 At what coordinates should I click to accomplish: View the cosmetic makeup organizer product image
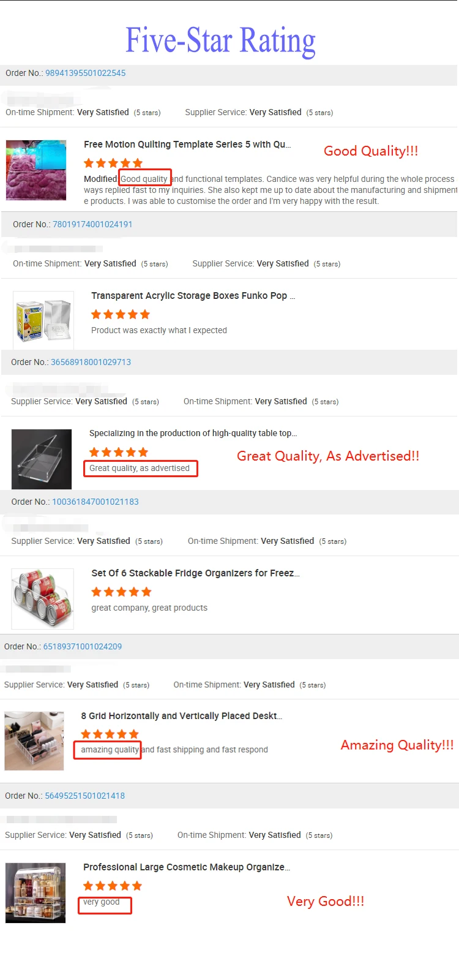pos(35,892)
